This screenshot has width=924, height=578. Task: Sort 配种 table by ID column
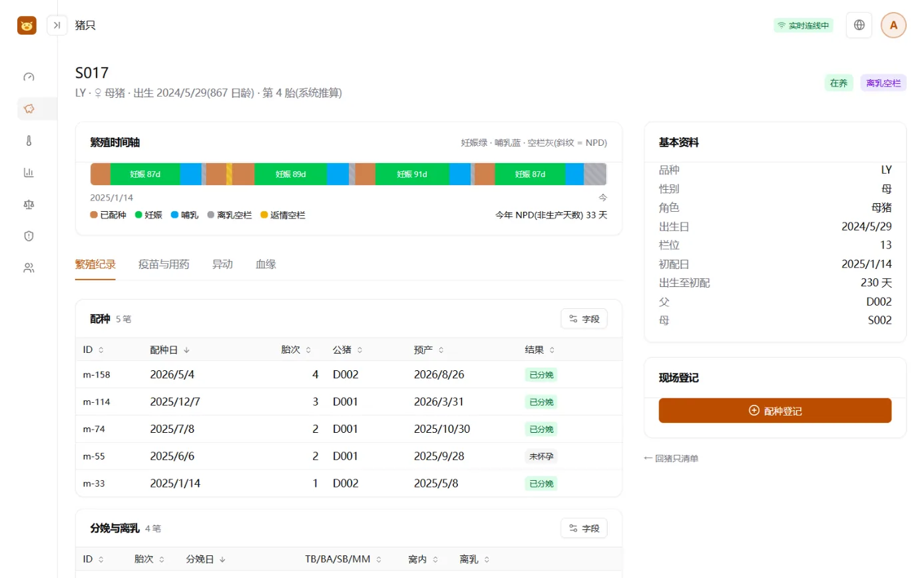[93, 350]
